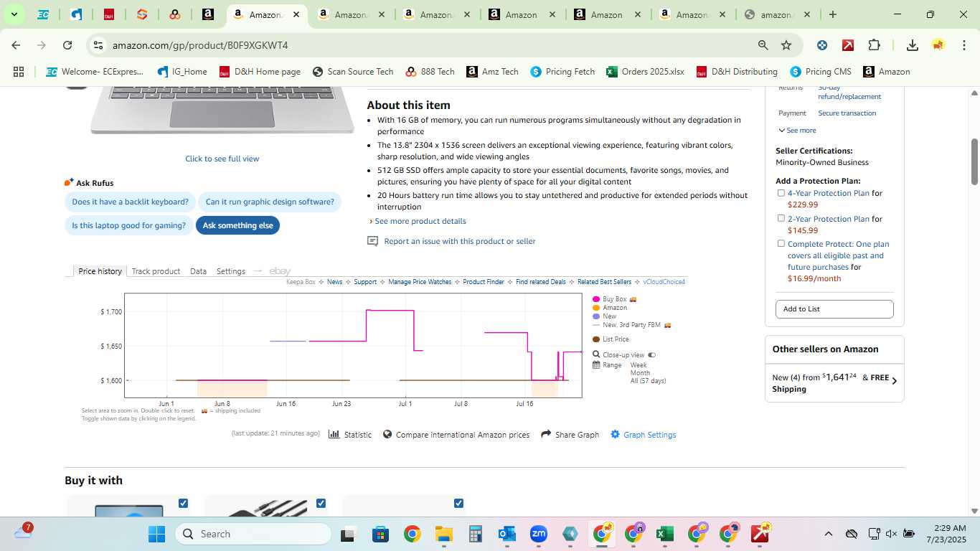Uncheck first Buy it with item
This screenshot has height=551, width=980.
[183, 503]
